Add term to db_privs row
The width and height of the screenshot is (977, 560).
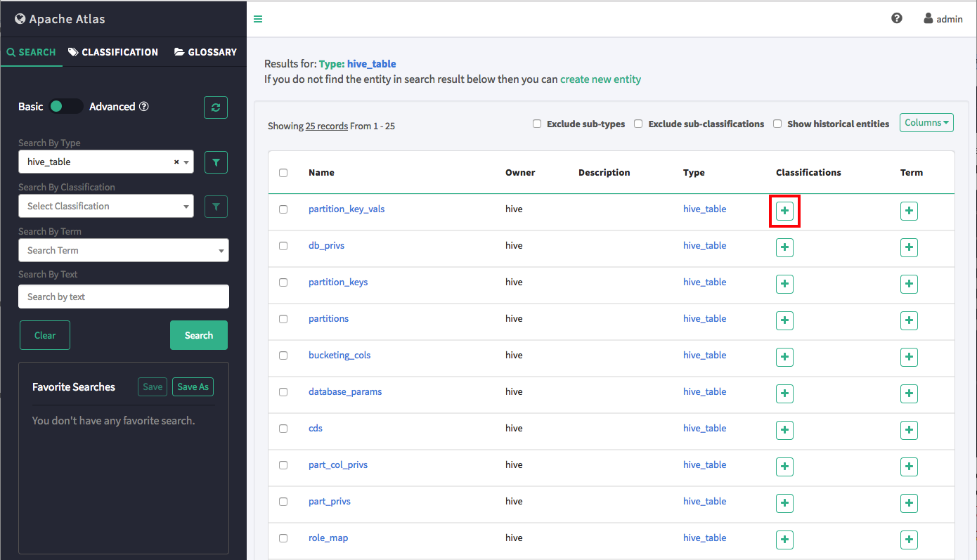click(909, 247)
